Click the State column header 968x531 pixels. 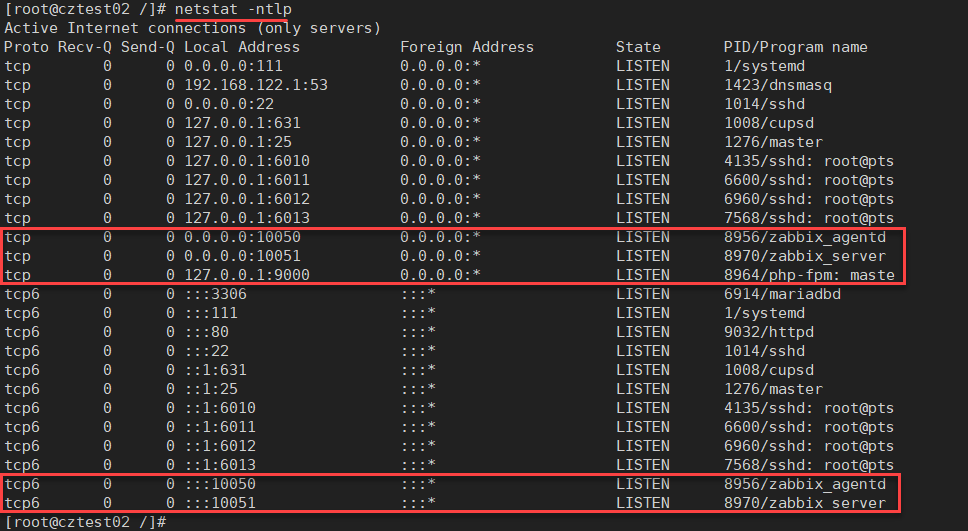click(638, 47)
